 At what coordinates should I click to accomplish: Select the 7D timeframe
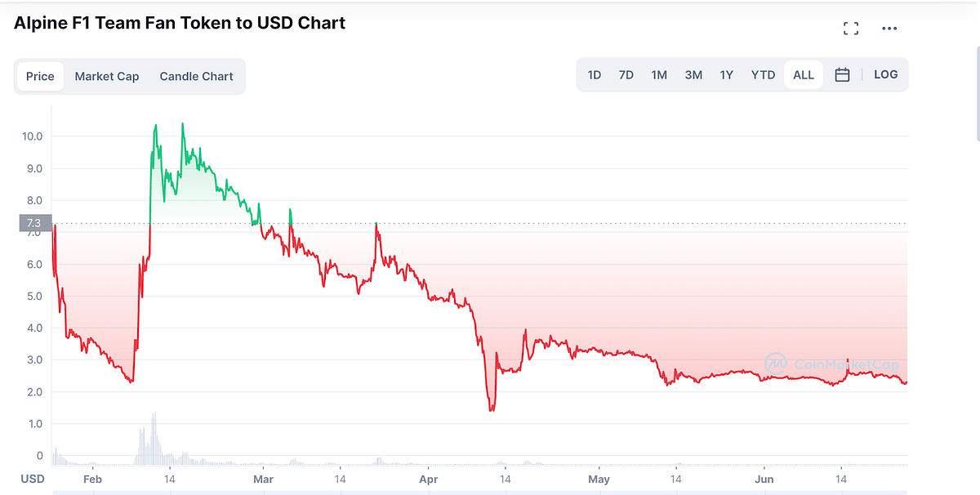pos(626,74)
